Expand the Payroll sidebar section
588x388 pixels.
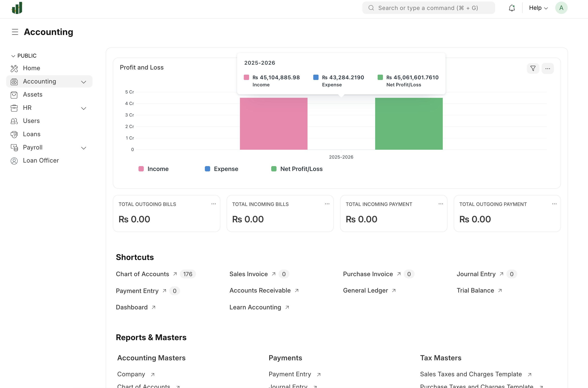pyautogui.click(x=84, y=148)
